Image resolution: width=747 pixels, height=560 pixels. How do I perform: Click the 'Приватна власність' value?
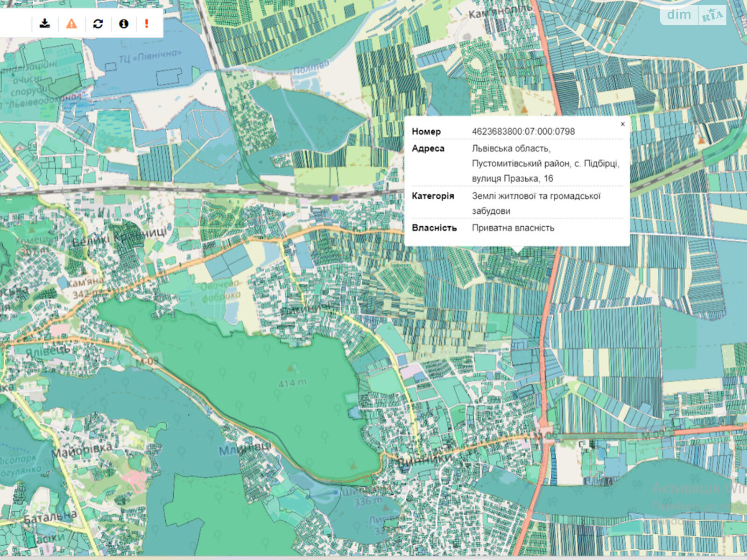point(513,228)
